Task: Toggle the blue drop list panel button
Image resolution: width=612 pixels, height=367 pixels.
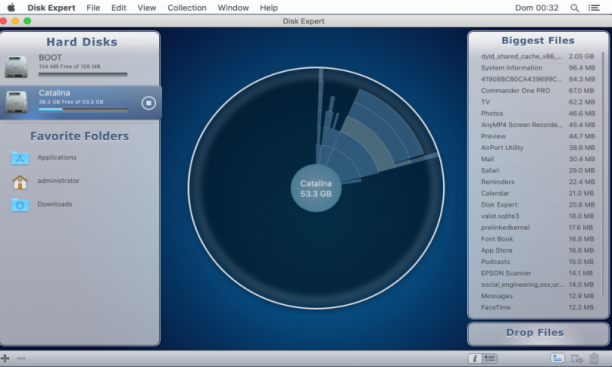Action: point(557,358)
